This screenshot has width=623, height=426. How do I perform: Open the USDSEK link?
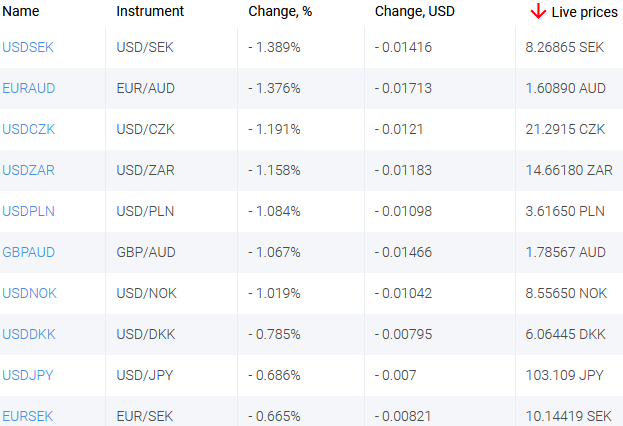pyautogui.click(x=28, y=47)
